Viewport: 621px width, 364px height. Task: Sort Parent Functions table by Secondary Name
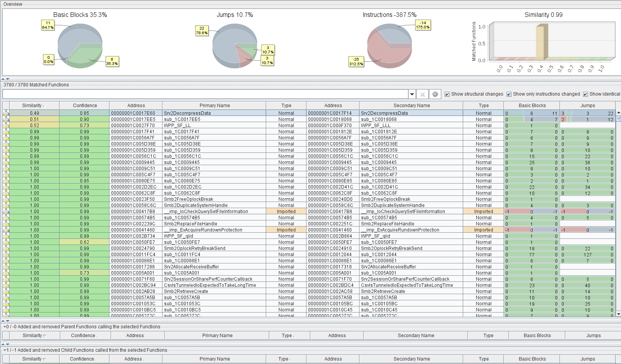(416, 336)
